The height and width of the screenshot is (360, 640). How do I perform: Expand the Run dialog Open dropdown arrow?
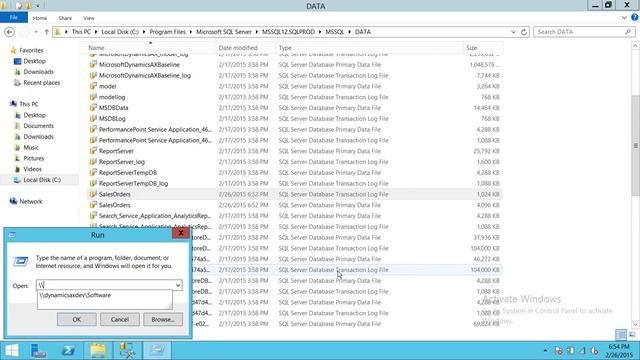(178, 285)
